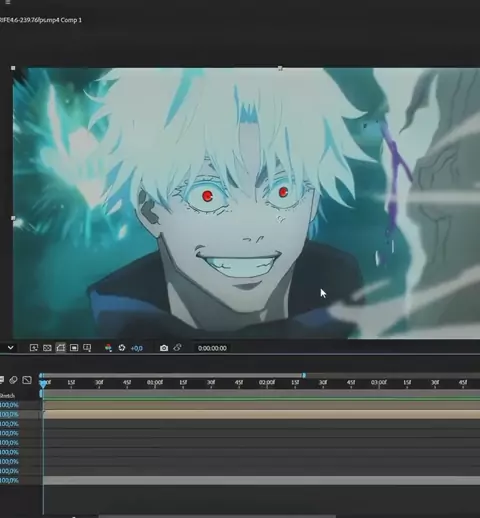Expand the magnification dropdown chevron

point(11,348)
